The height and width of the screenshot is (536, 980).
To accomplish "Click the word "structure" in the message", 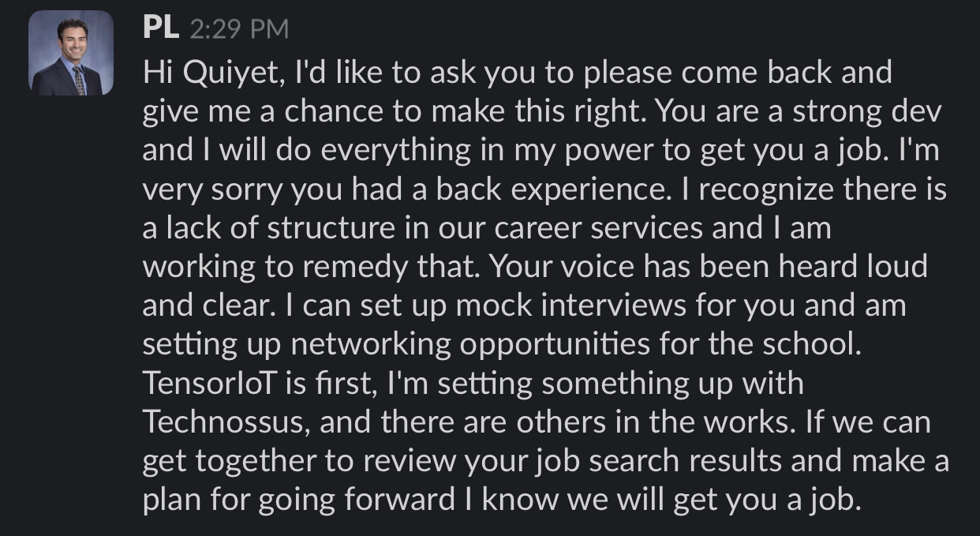I will click(324, 228).
